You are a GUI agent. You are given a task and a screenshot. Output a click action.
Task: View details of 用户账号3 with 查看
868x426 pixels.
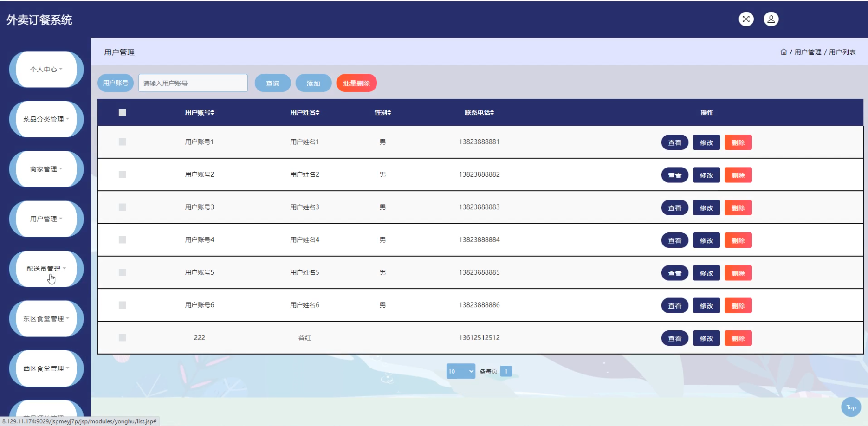pos(675,207)
